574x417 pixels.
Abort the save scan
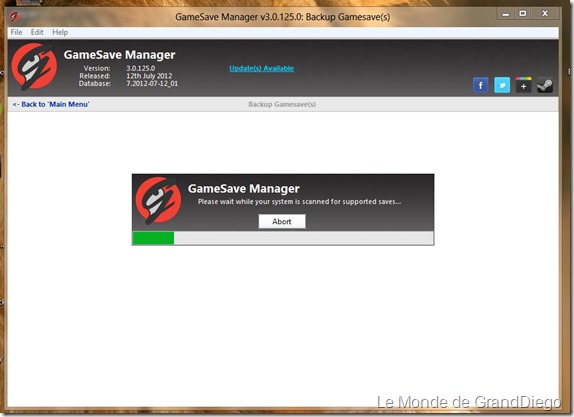click(x=282, y=221)
